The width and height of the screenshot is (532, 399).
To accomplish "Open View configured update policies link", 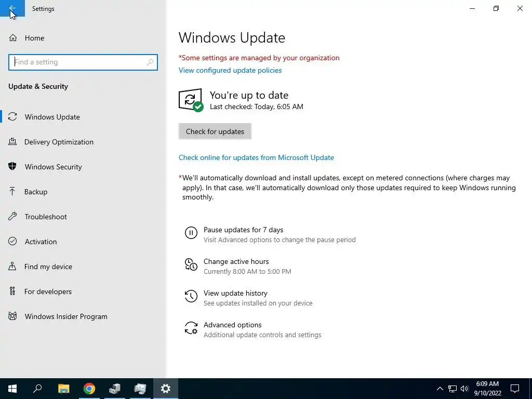I will [230, 70].
